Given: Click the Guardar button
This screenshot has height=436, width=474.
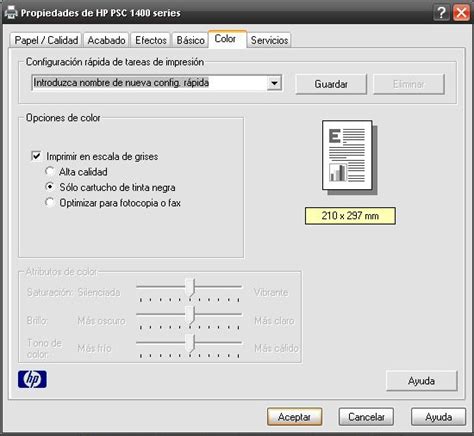Looking at the screenshot, I should [331, 84].
